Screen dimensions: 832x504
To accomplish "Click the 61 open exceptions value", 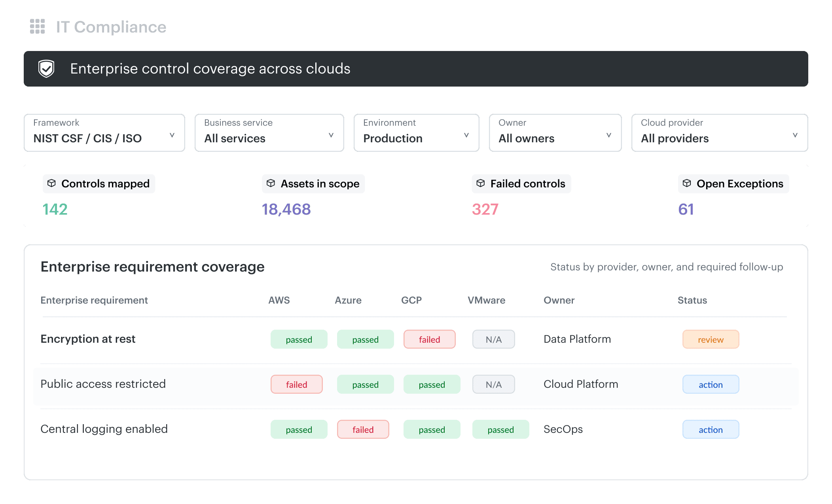I will point(686,209).
